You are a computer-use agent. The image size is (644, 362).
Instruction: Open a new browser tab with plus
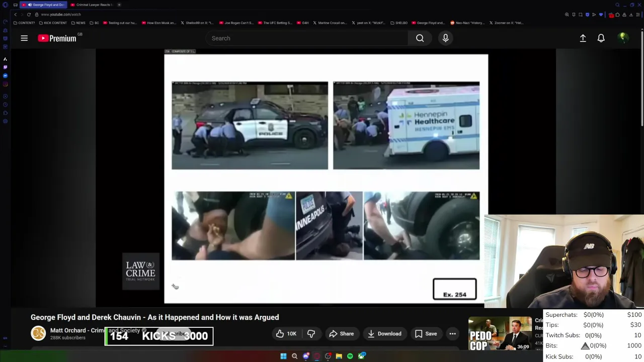pyautogui.click(x=119, y=5)
